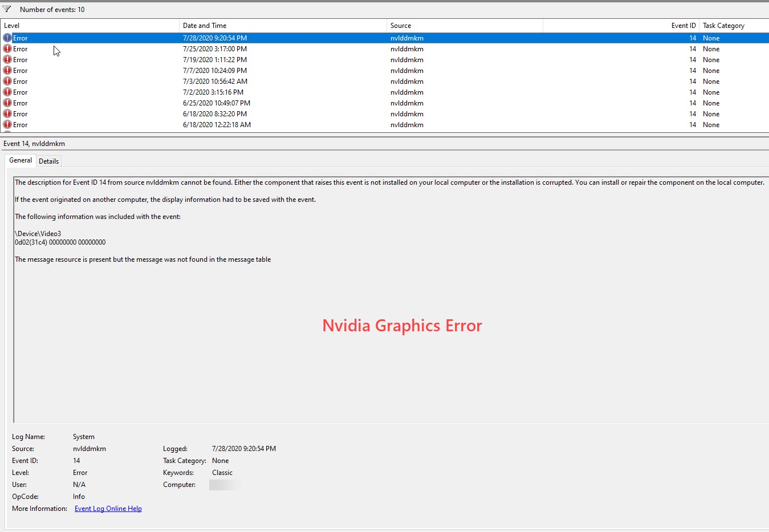The width and height of the screenshot is (769, 532).
Task: Select the 7/7/2020 10:24:09 PM timestamp
Action: tap(215, 71)
